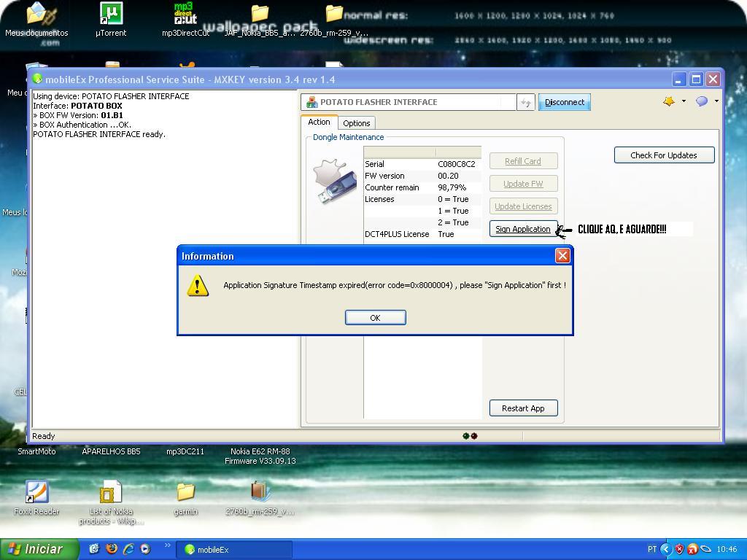
Task: Open the mp3DirectCut desktop icon
Action: click(185, 19)
